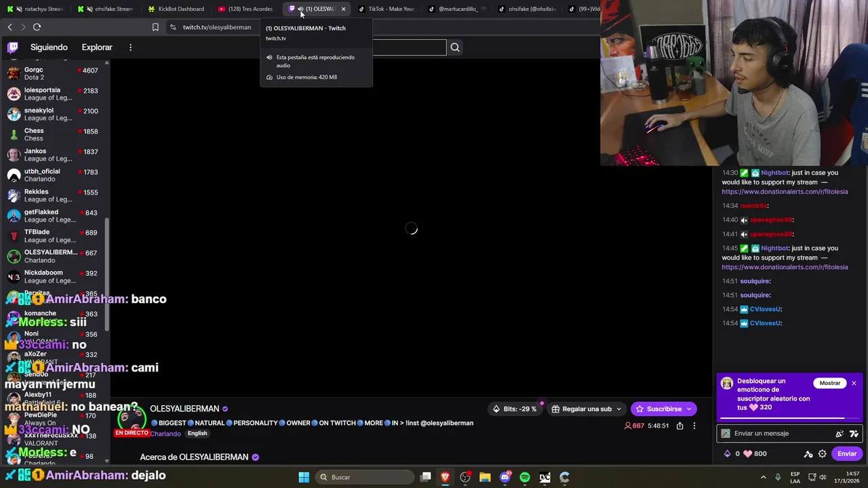868x488 pixels.
Task: Open the Twitch more options menu next to Explorar
Action: [x=130, y=47]
